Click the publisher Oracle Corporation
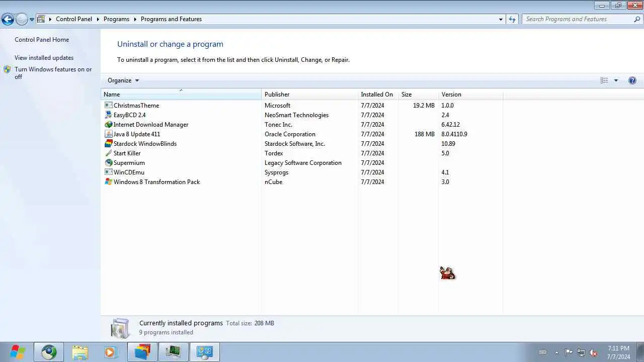The width and height of the screenshot is (644, 362). click(290, 134)
